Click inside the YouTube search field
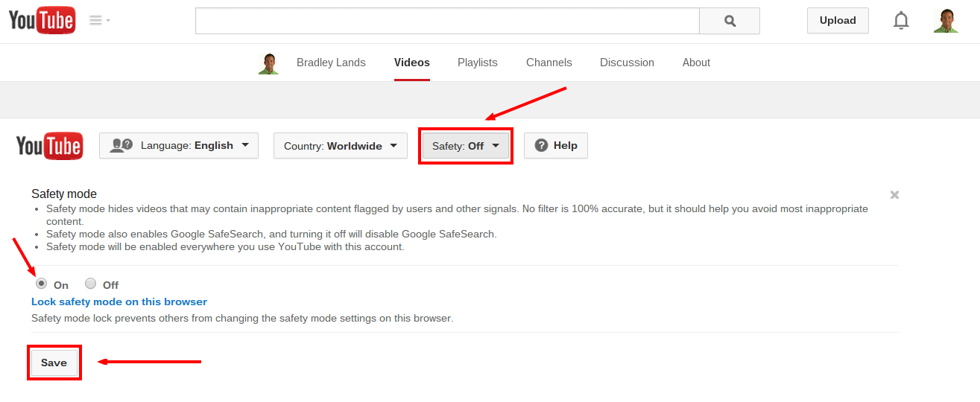Image resolution: width=980 pixels, height=402 pixels. [447, 21]
